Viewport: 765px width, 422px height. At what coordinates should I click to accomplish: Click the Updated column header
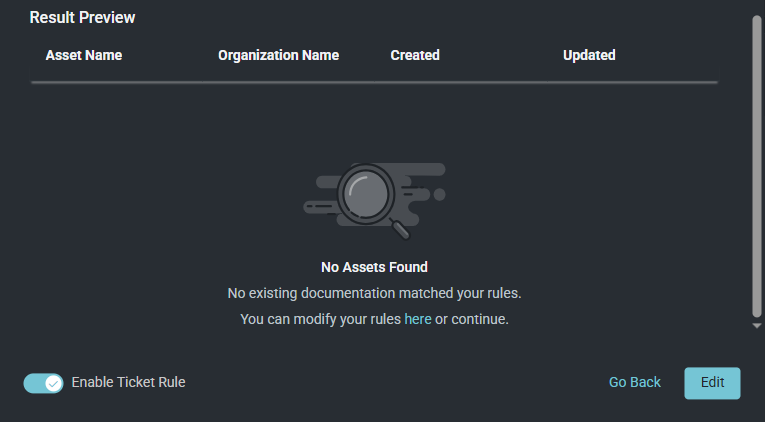(x=589, y=55)
